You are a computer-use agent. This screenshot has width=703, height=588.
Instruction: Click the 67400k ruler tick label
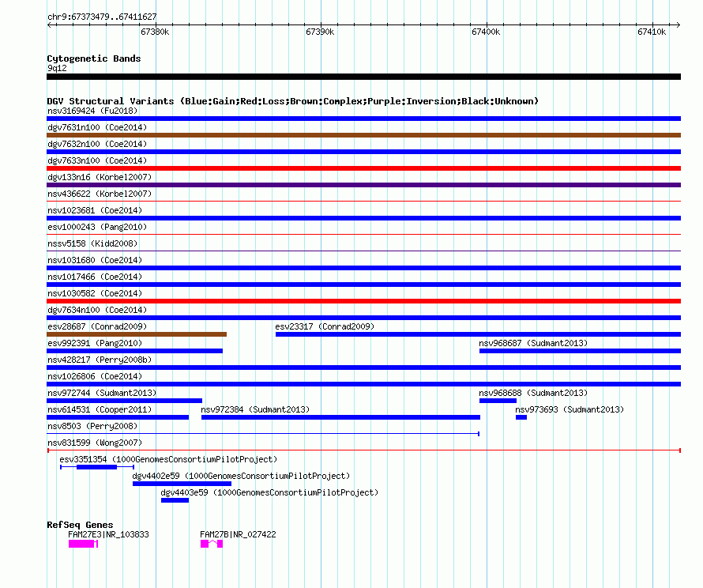[x=486, y=32]
